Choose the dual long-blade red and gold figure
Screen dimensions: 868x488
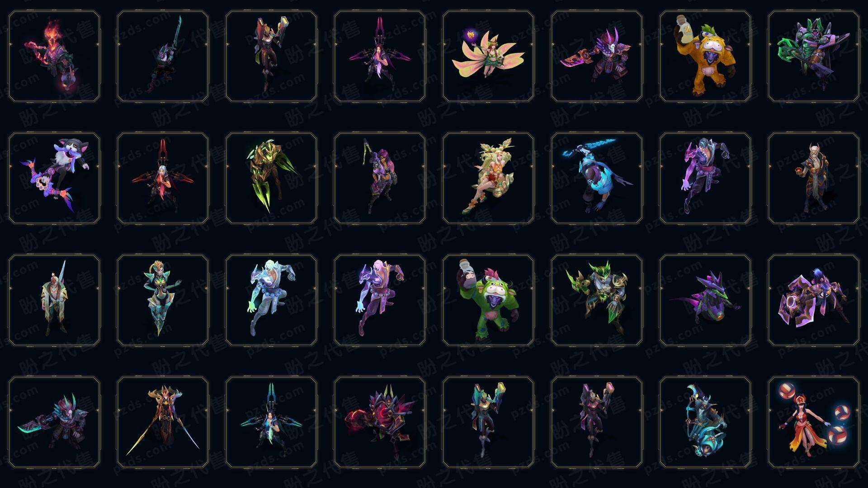point(163,422)
